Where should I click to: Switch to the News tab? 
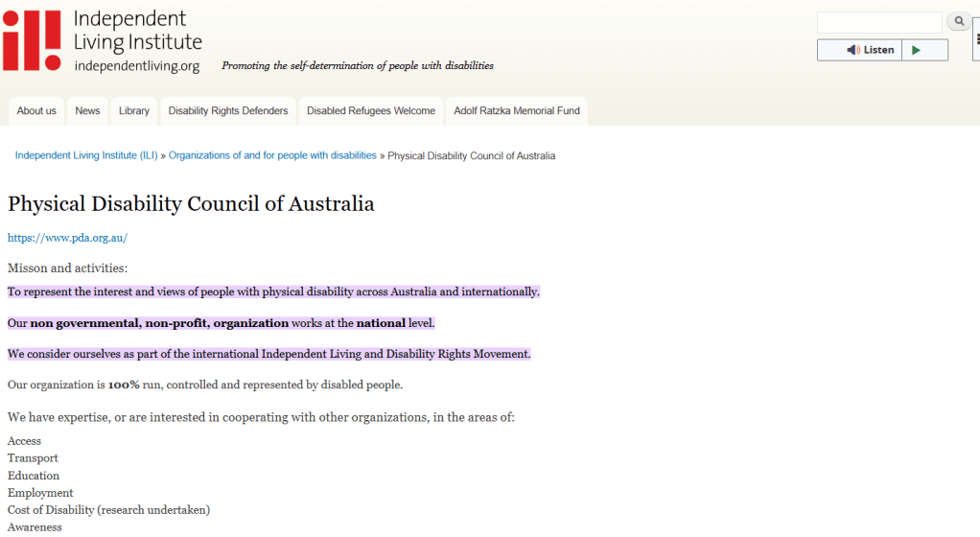pos(87,111)
